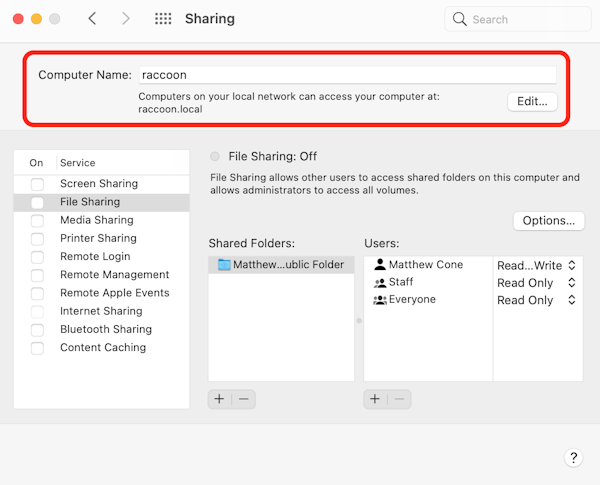Select the Matthew Public Folder icon
Screen dimensions: 600x485
click(224, 265)
